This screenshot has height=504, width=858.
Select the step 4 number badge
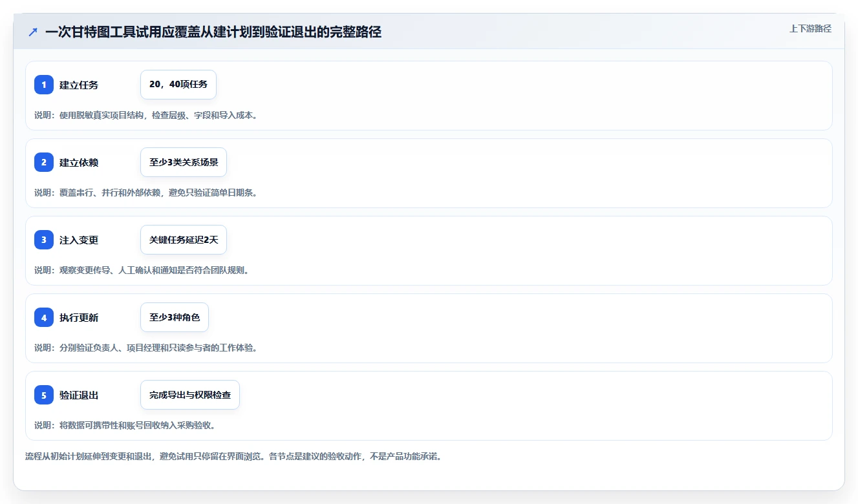(x=44, y=317)
